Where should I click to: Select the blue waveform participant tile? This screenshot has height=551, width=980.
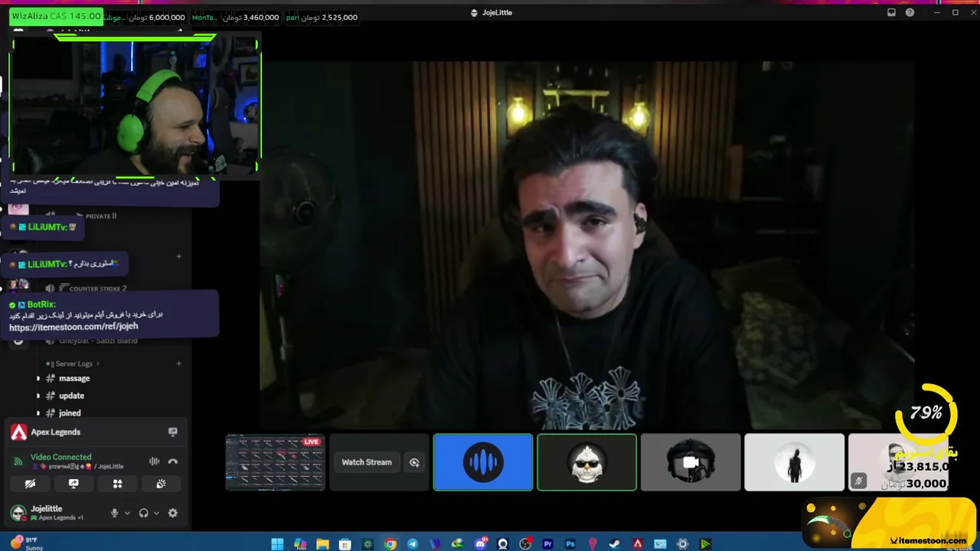tap(483, 462)
